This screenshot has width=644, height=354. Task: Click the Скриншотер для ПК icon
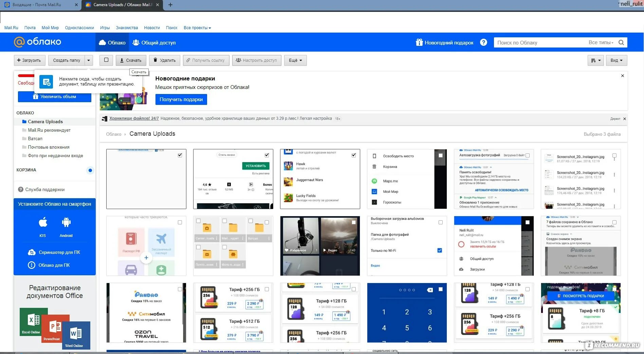pos(32,252)
